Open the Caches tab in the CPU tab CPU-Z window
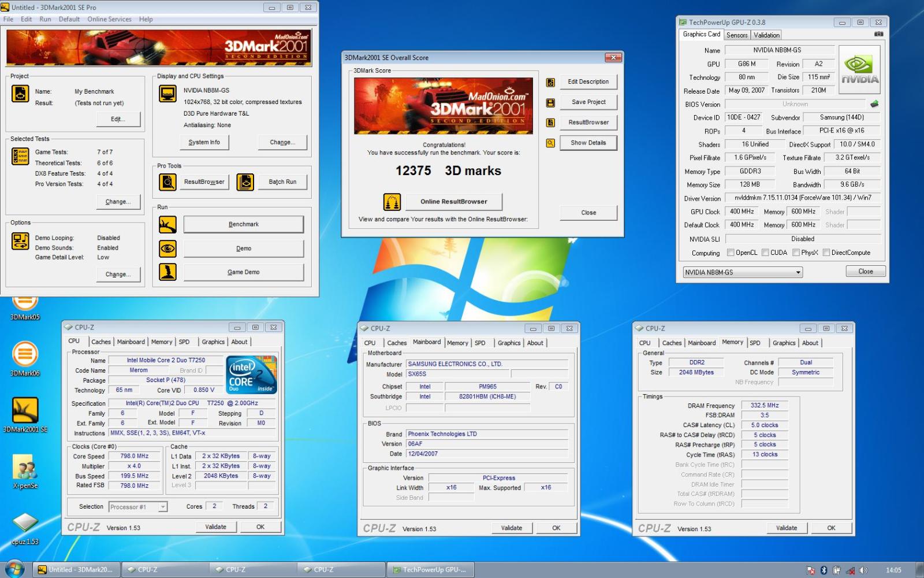Image resolution: width=924 pixels, height=578 pixels. coord(100,342)
